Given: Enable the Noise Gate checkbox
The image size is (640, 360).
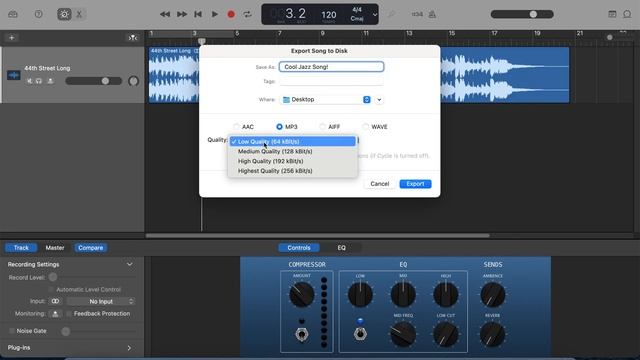Looking at the screenshot, I should 11,331.
